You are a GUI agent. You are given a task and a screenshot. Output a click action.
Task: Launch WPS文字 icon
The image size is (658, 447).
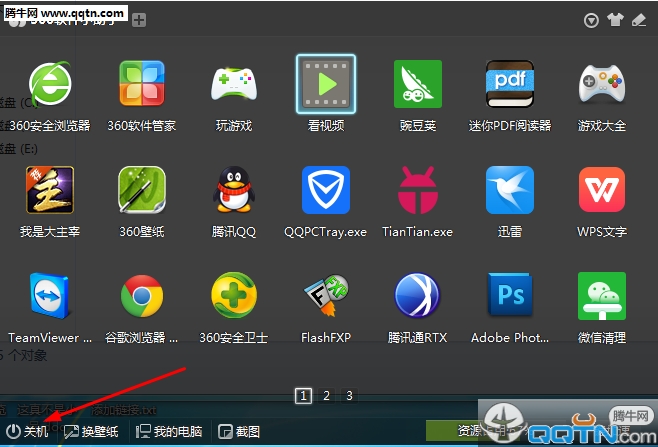pyautogui.click(x=602, y=190)
